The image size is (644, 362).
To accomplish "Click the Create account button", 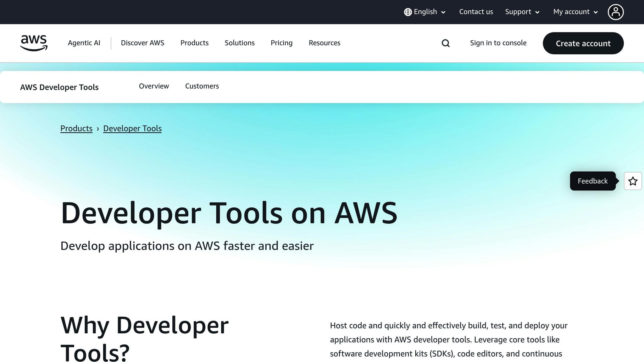I will (x=583, y=43).
